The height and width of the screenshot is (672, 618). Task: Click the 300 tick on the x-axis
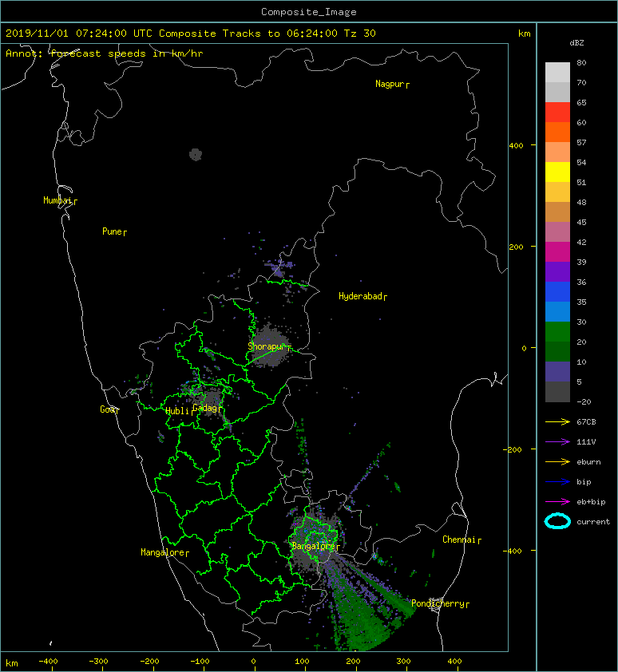coord(403,662)
